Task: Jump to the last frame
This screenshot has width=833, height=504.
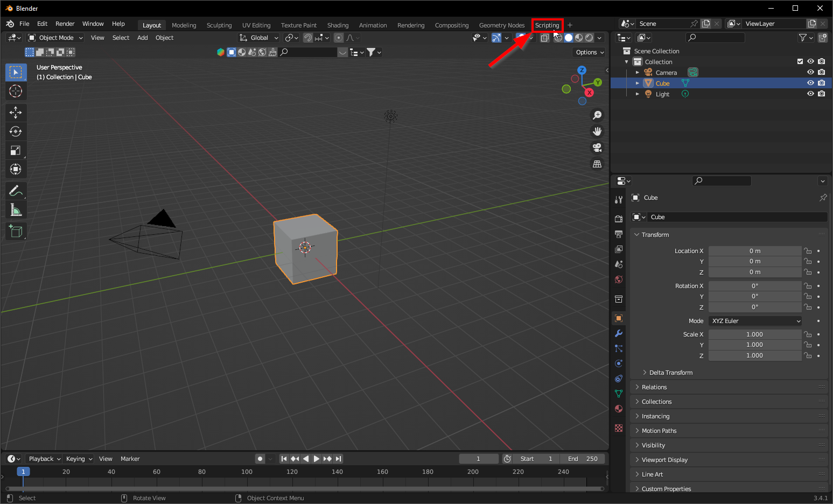Action: [x=338, y=459]
